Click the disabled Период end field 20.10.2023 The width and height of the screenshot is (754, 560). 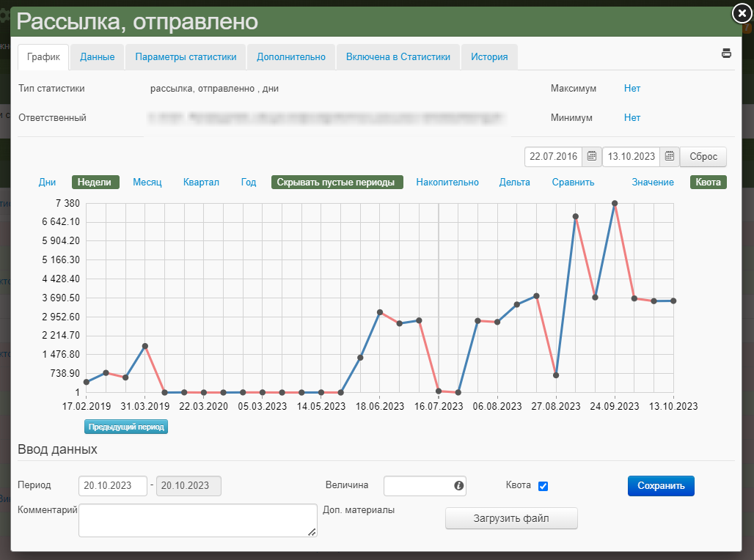[x=188, y=485]
